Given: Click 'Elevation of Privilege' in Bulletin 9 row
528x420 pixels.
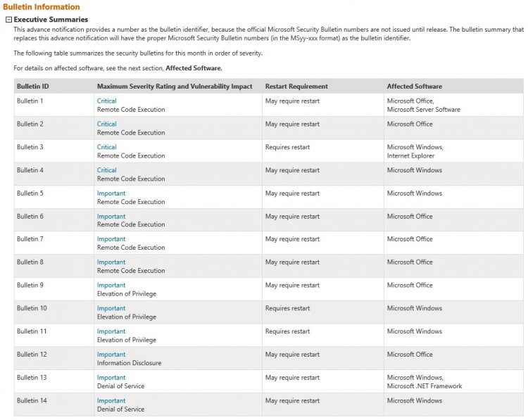Looking at the screenshot, I should pos(127,294).
